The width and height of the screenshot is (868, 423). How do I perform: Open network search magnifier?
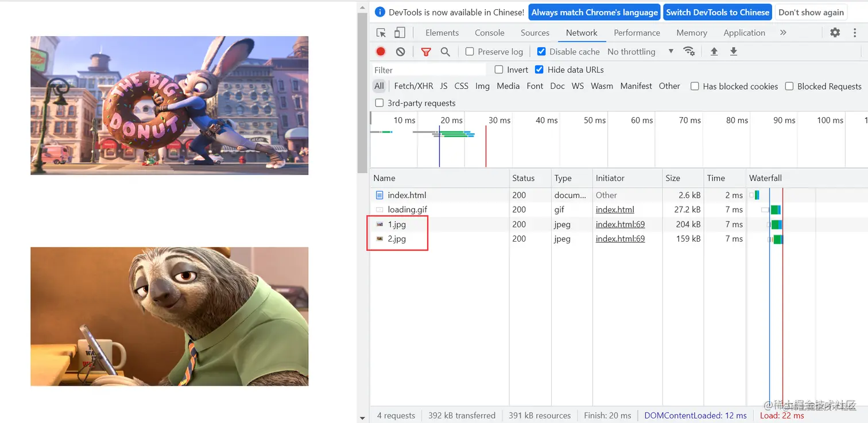[x=445, y=52]
